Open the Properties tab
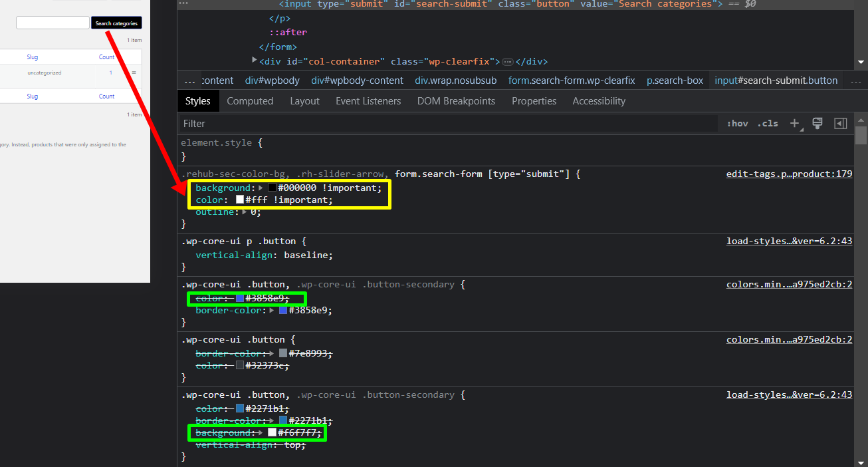Image resolution: width=868 pixels, height=467 pixels. [x=534, y=101]
